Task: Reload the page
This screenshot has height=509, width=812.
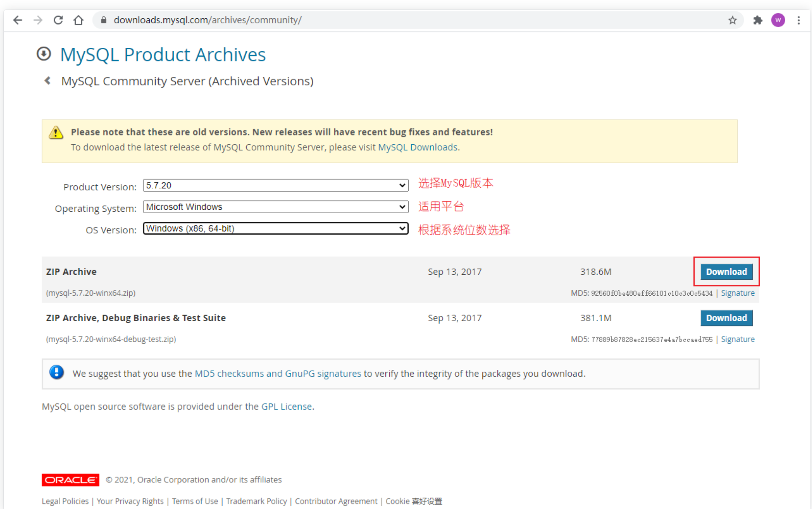Action: (x=58, y=20)
